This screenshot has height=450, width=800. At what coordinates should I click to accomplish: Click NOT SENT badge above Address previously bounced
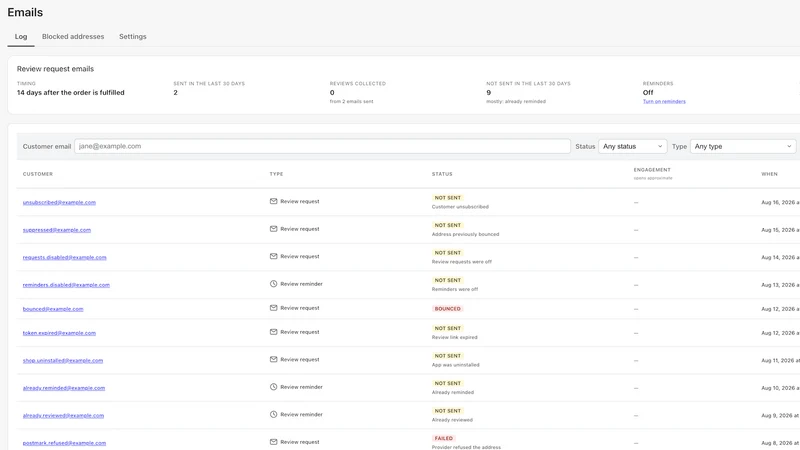coord(447,226)
